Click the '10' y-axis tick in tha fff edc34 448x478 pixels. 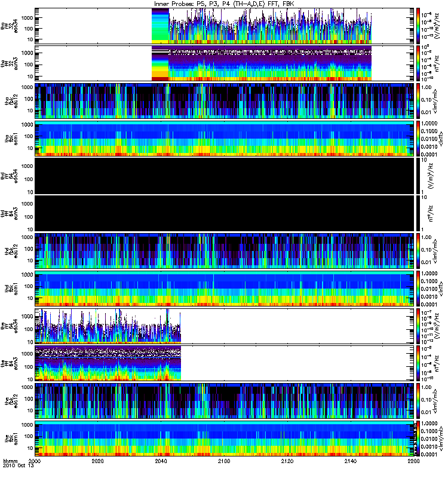coord(30,39)
